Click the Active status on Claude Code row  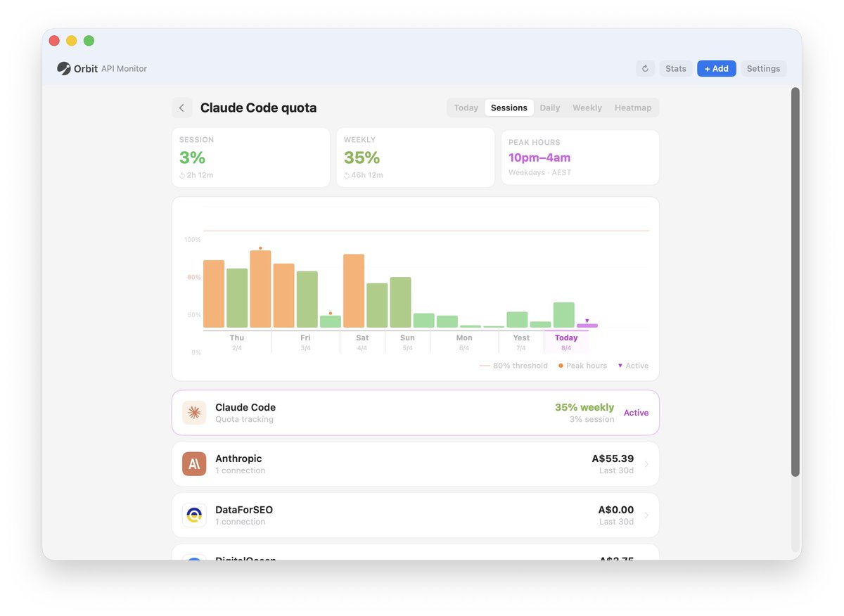coord(636,413)
